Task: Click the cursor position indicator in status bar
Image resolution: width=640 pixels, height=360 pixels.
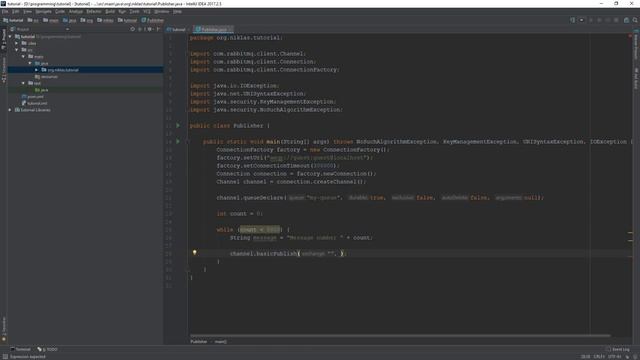Action: point(585,357)
